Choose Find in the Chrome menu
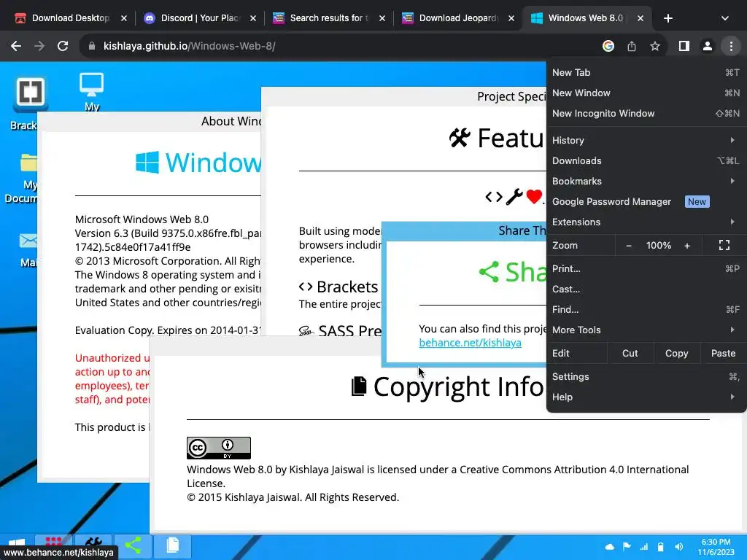 [646, 310]
